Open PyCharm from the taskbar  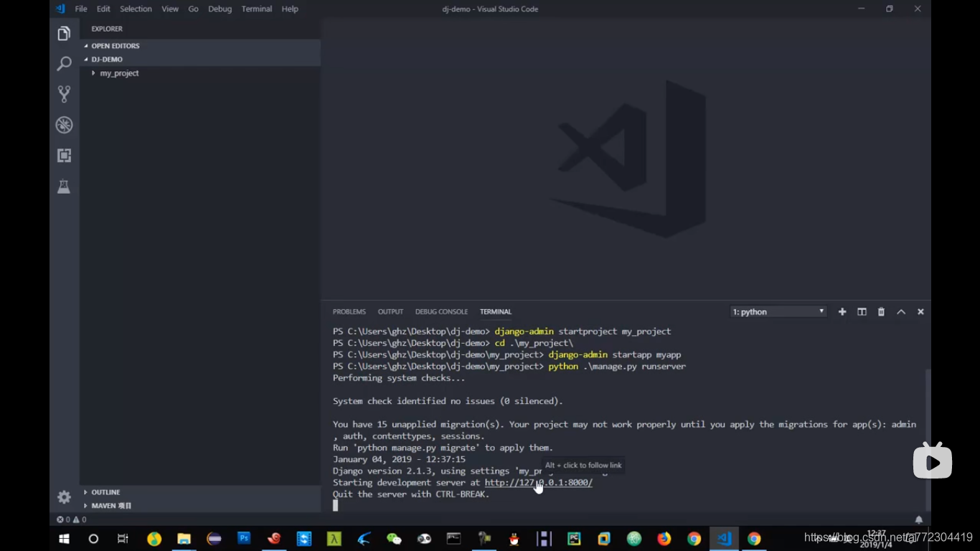(x=574, y=539)
